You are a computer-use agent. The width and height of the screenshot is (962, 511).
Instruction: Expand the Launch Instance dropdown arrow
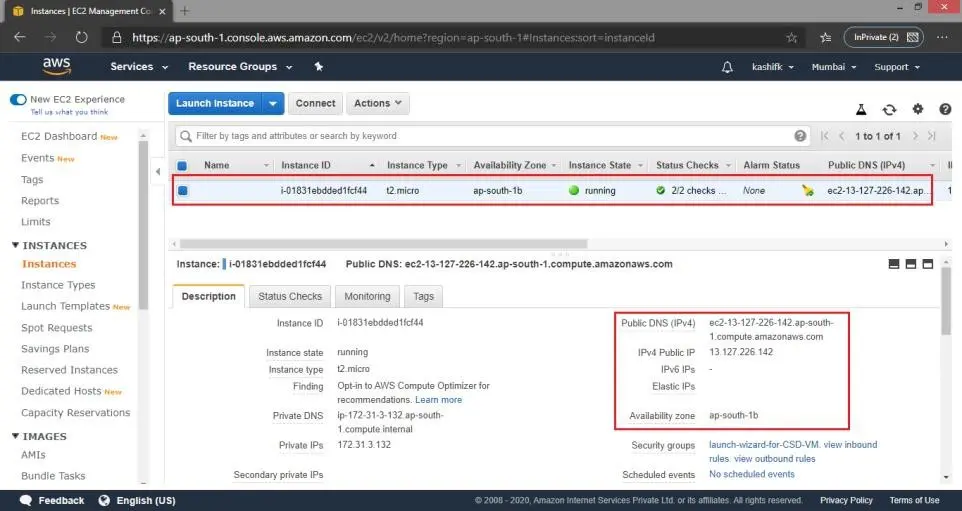coord(272,104)
